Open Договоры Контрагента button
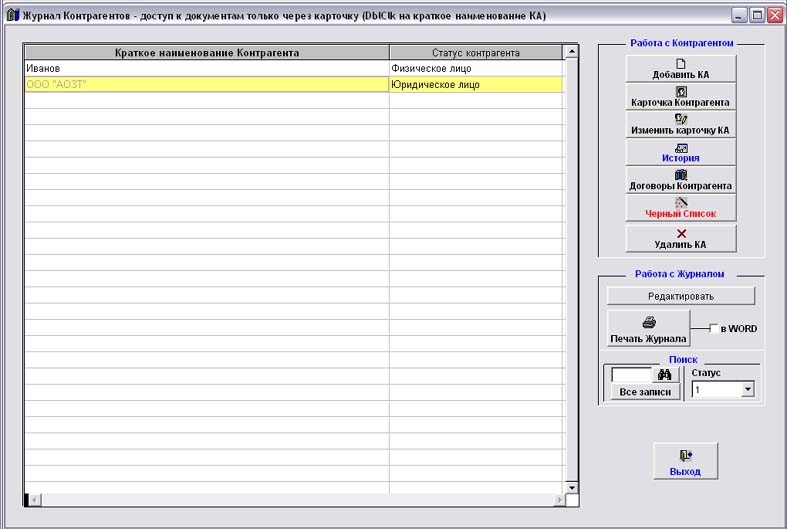This screenshot has height=529, width=787. coord(681,180)
